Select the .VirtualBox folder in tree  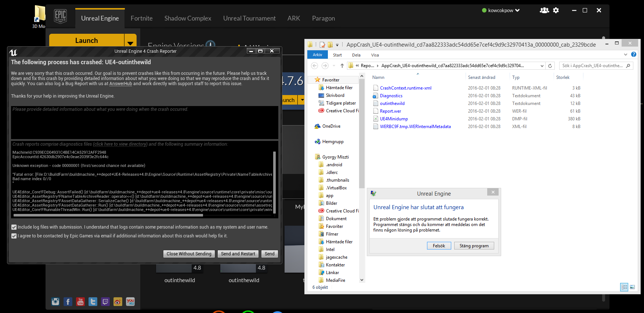click(x=333, y=188)
